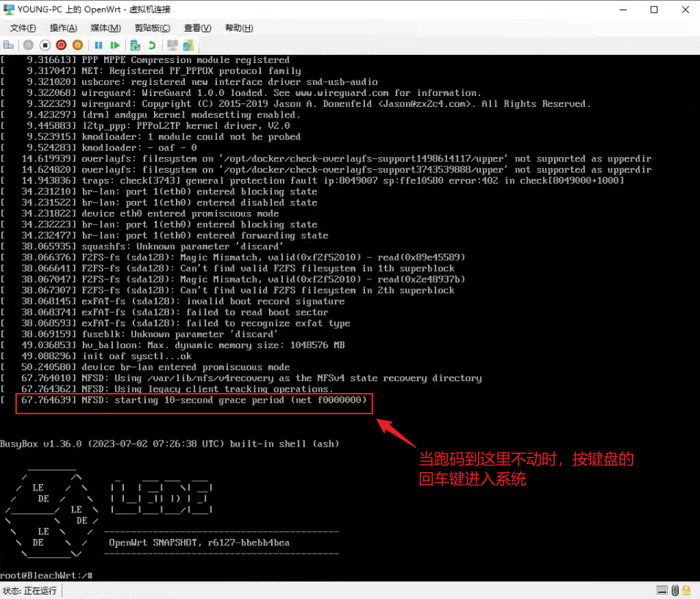Click the NFSv4 state recovery directory line
700x599 pixels.
click(241, 378)
